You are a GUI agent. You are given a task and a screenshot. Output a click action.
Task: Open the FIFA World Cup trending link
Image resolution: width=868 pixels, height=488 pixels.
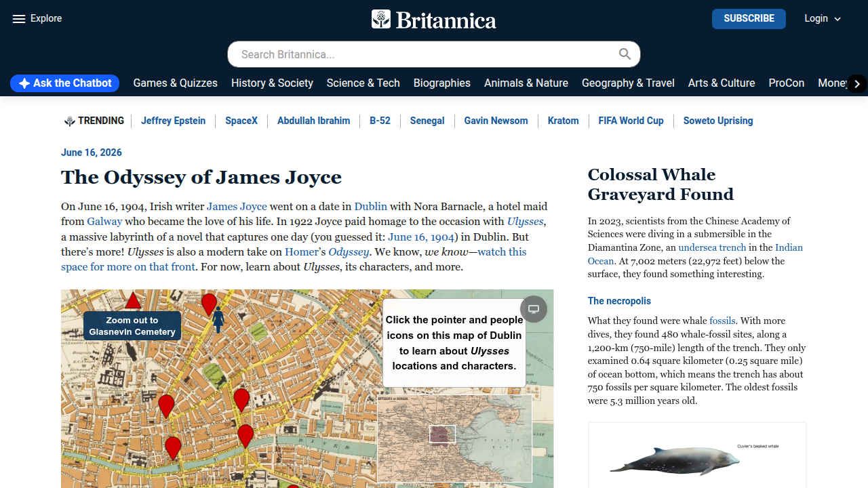(x=631, y=121)
